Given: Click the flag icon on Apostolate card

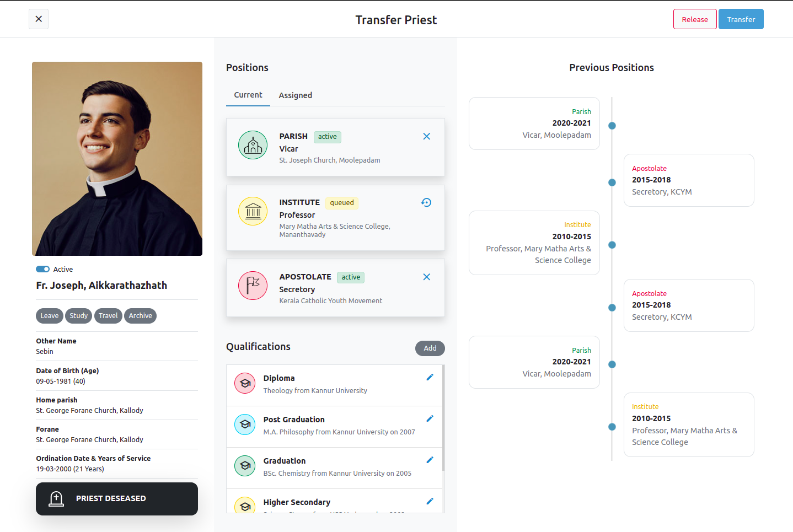Looking at the screenshot, I should click(253, 286).
